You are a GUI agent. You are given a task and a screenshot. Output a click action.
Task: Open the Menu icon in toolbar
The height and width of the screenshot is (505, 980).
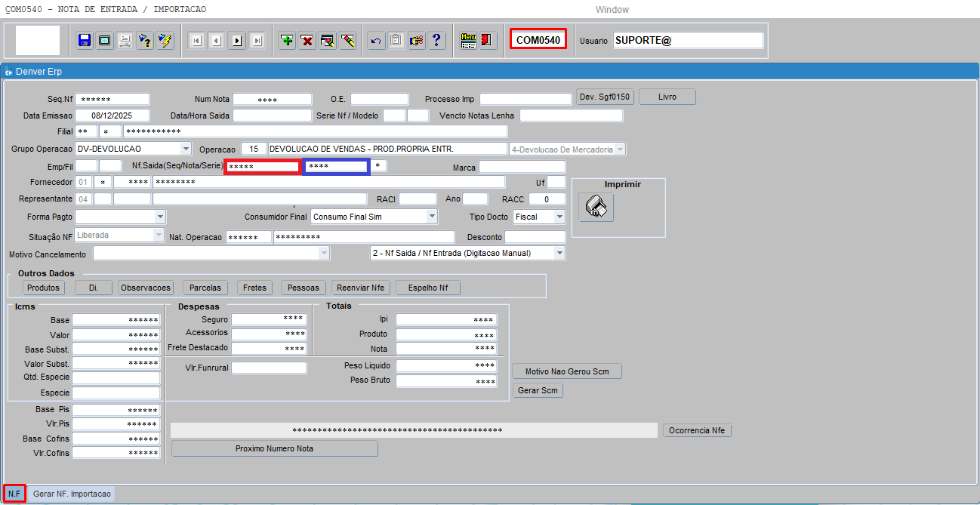click(x=468, y=41)
